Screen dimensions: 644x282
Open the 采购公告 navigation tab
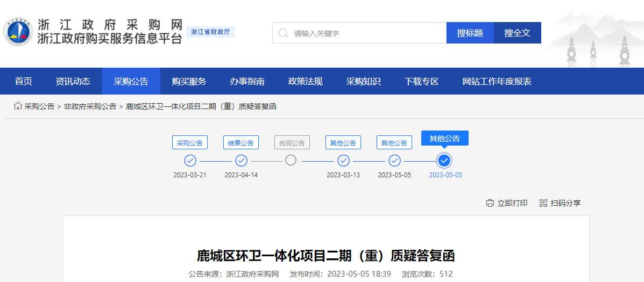coord(131,81)
